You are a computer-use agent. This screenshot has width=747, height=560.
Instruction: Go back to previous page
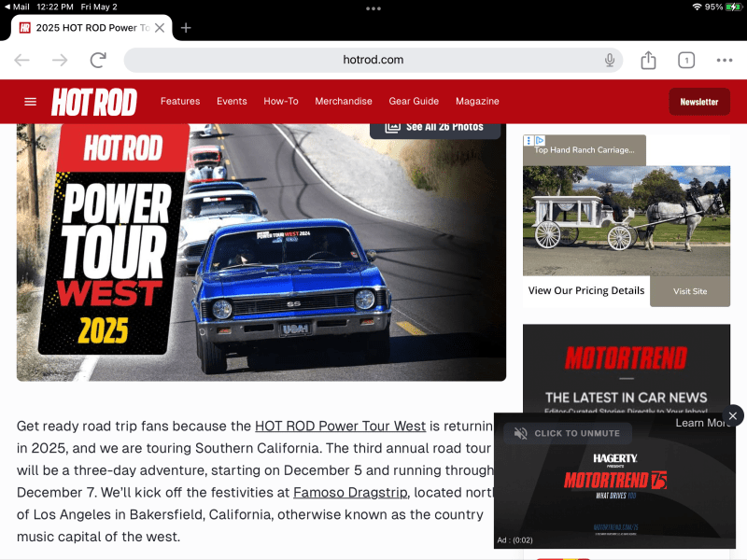tap(21, 60)
